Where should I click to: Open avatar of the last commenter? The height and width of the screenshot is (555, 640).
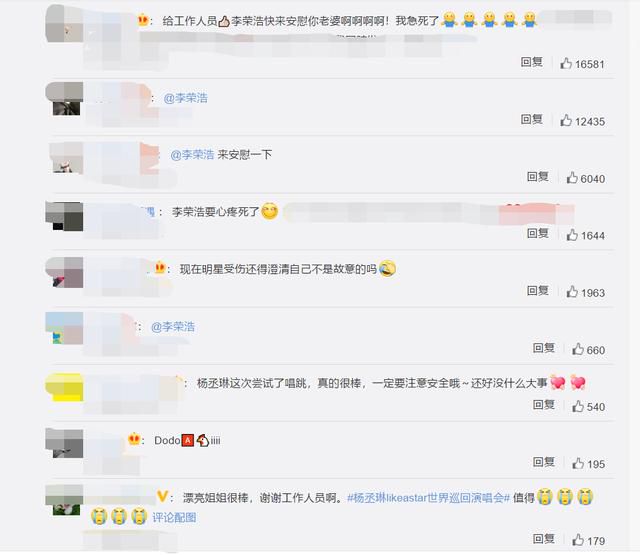64,500
